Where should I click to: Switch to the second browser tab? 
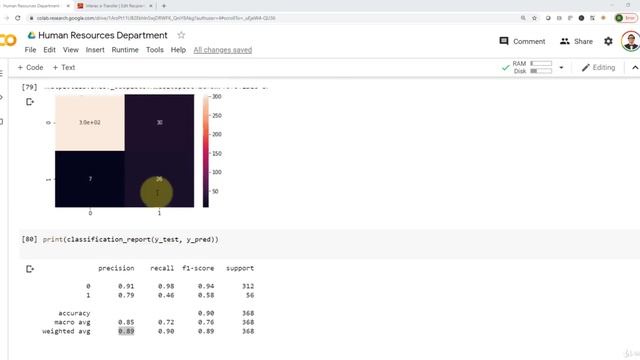pos(114,6)
